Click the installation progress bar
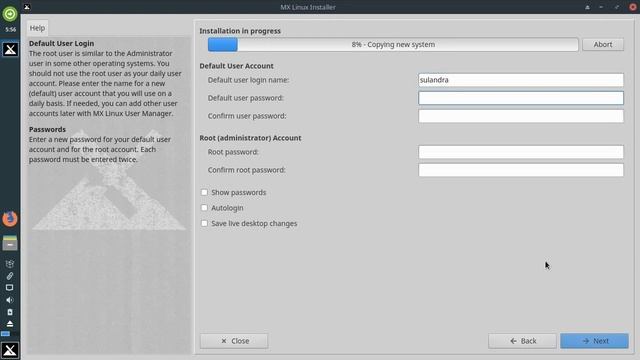 [393, 44]
